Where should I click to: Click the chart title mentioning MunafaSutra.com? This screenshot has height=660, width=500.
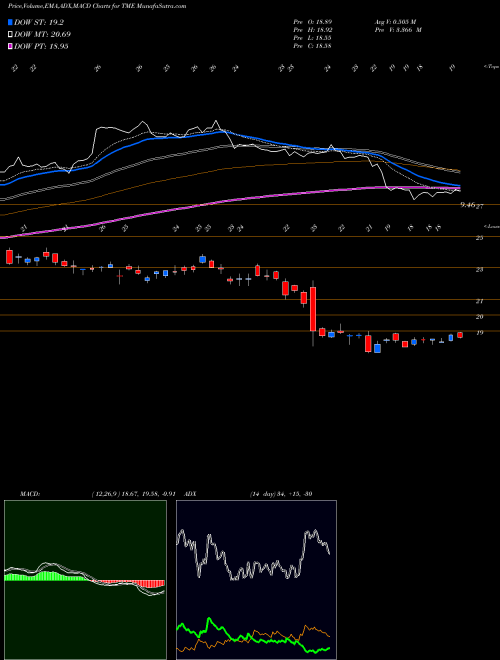coord(96,7)
